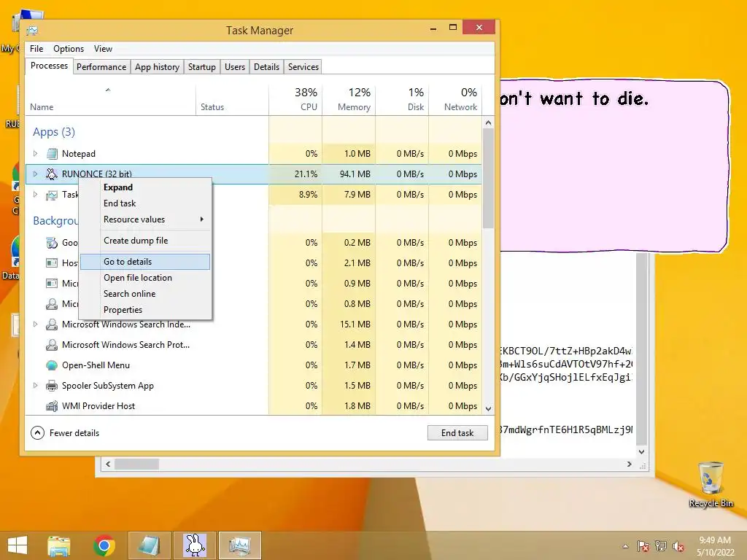Expand the Task Manager process row arrow
The height and width of the screenshot is (560, 747).
(x=35, y=194)
